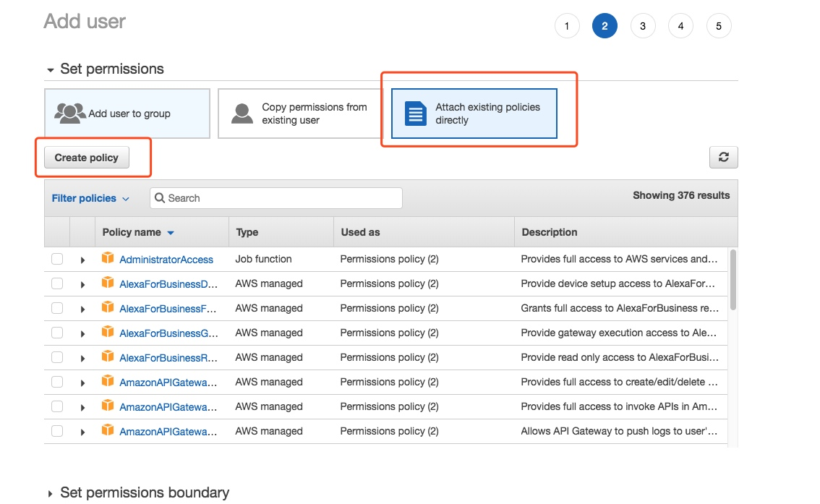Expand the push logs policy row
This screenshot has height=504, width=820.
[x=82, y=432]
